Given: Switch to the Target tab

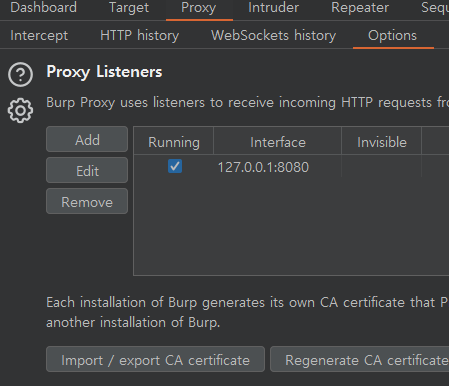Looking at the screenshot, I should pyautogui.click(x=129, y=8).
